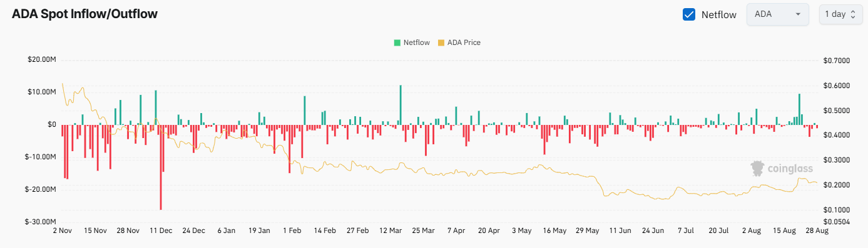Click the 20 Apr date label
868x248 pixels.
(489, 231)
